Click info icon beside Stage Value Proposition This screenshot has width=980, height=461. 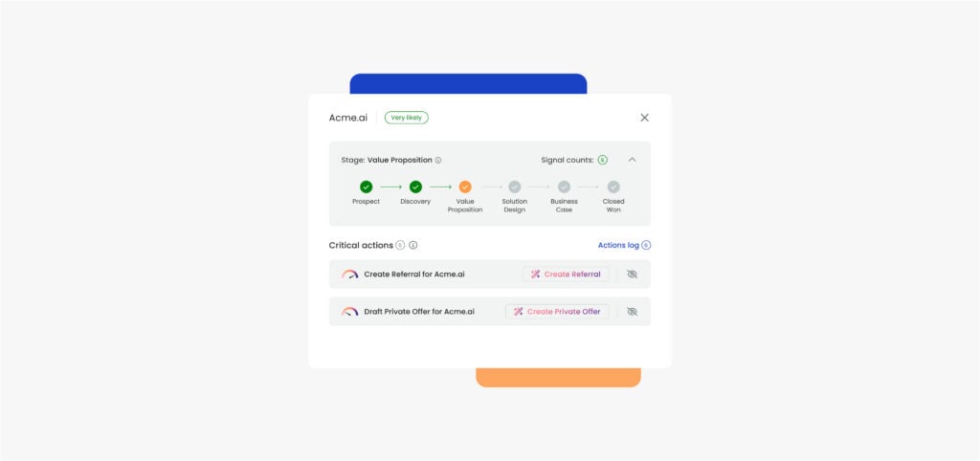coord(438,161)
